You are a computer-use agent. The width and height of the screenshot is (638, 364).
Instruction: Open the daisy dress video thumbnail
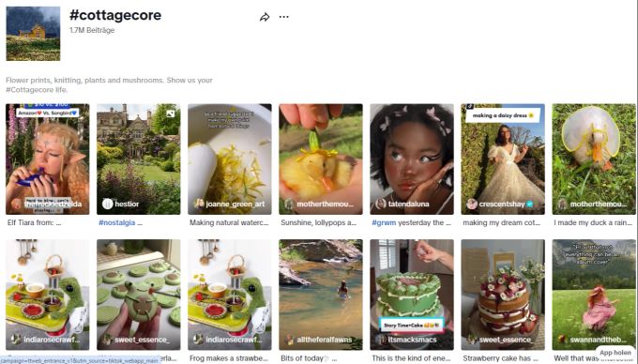coord(503,159)
